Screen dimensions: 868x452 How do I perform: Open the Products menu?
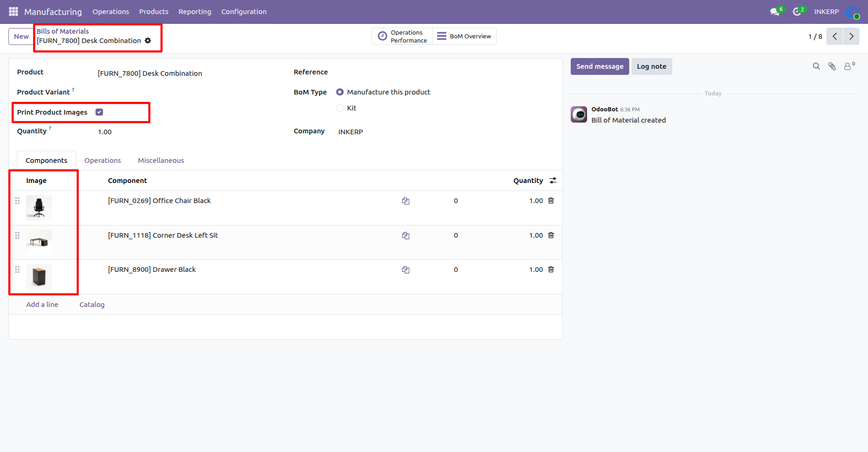click(x=154, y=12)
